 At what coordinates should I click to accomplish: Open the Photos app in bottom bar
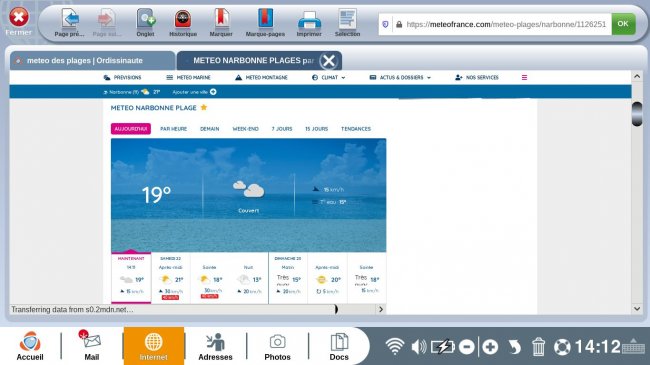(x=277, y=347)
